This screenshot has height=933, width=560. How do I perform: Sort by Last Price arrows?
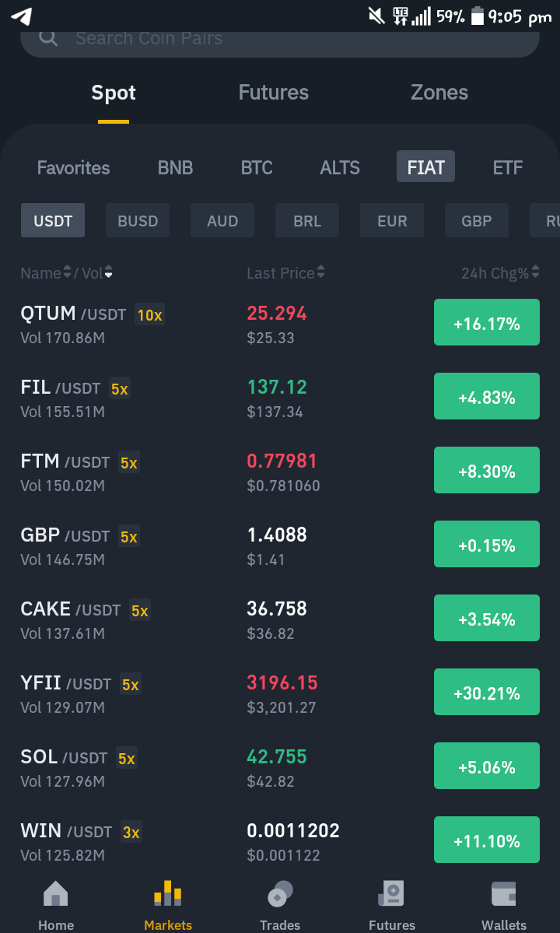click(x=321, y=272)
